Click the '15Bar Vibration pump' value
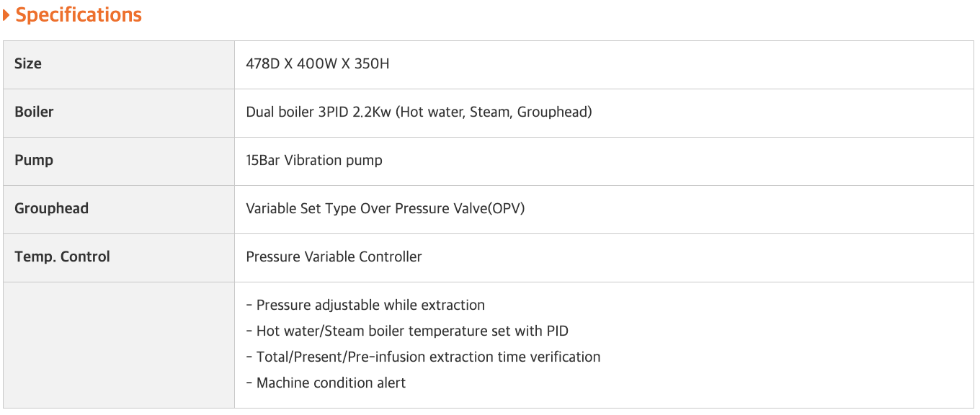Viewport: 980px width, 415px height. coord(314,160)
